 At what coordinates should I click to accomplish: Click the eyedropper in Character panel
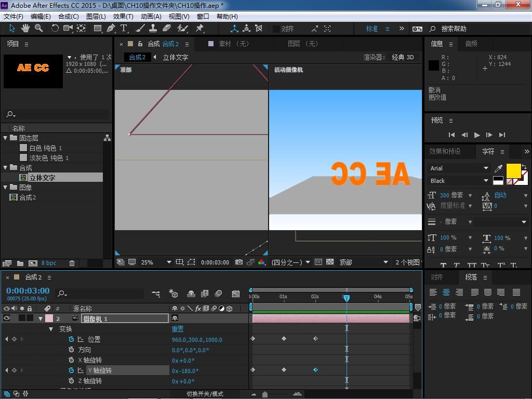pos(498,168)
